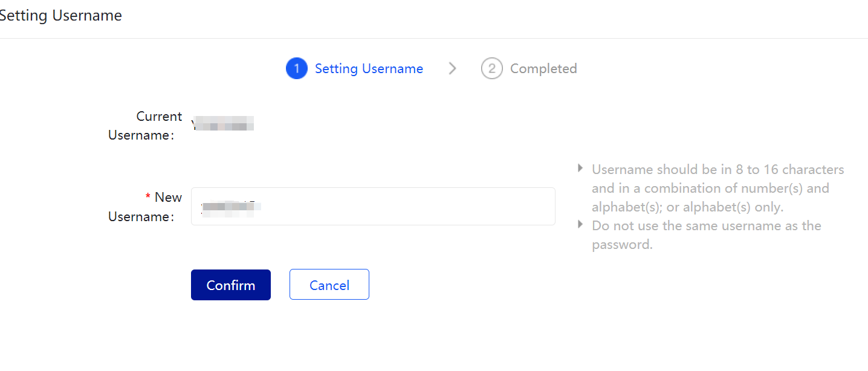Screen dimensions: 868x371
Task: Click the triangle bullet beside the username length hint
Action: tap(581, 168)
